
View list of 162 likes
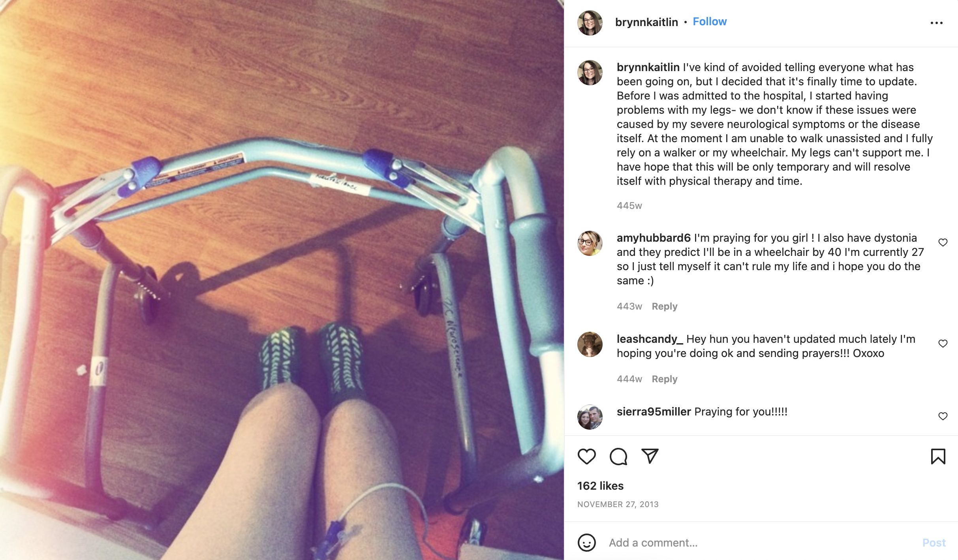point(600,486)
